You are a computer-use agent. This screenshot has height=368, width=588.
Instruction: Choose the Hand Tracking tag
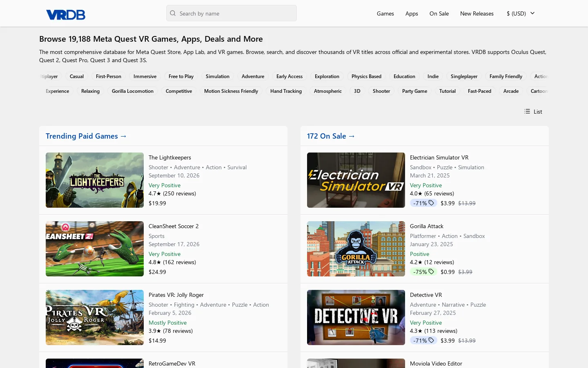point(286,91)
